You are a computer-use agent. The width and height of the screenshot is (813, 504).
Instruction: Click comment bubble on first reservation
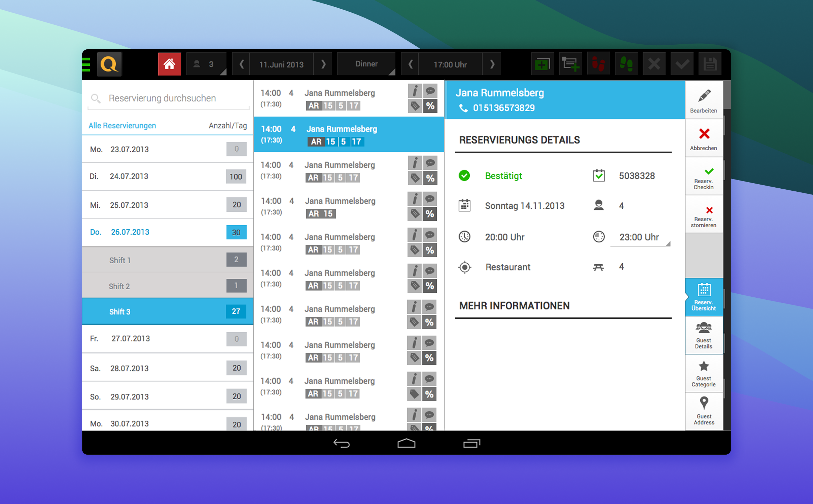coord(430,91)
